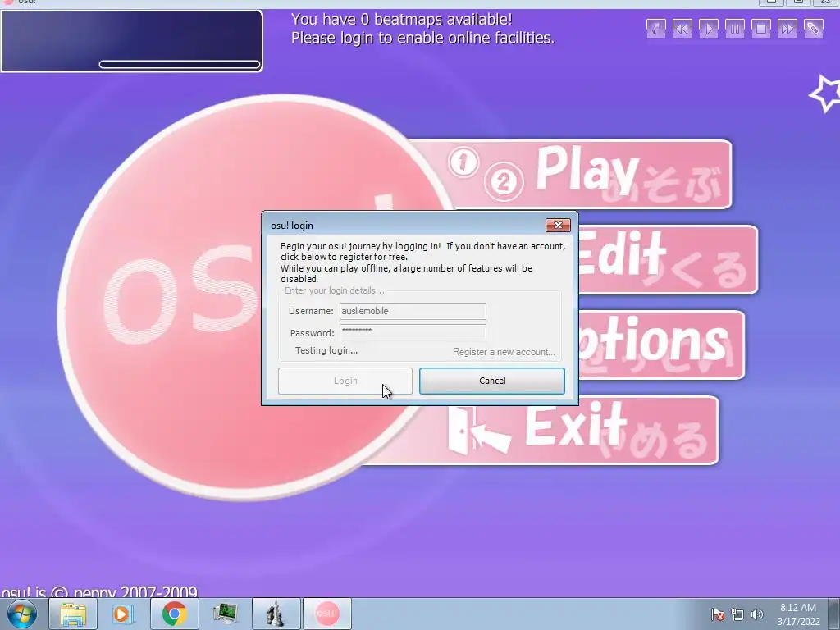Open Google Chrome from the taskbar

(174, 614)
